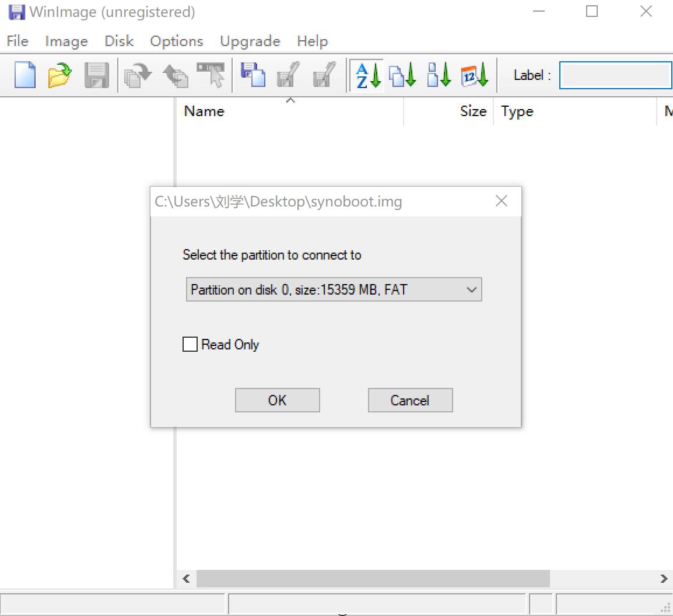
Task: Open the Options menu
Action: tap(176, 41)
